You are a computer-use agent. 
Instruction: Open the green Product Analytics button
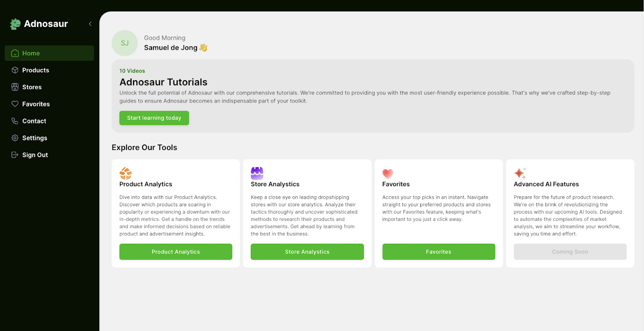click(176, 252)
